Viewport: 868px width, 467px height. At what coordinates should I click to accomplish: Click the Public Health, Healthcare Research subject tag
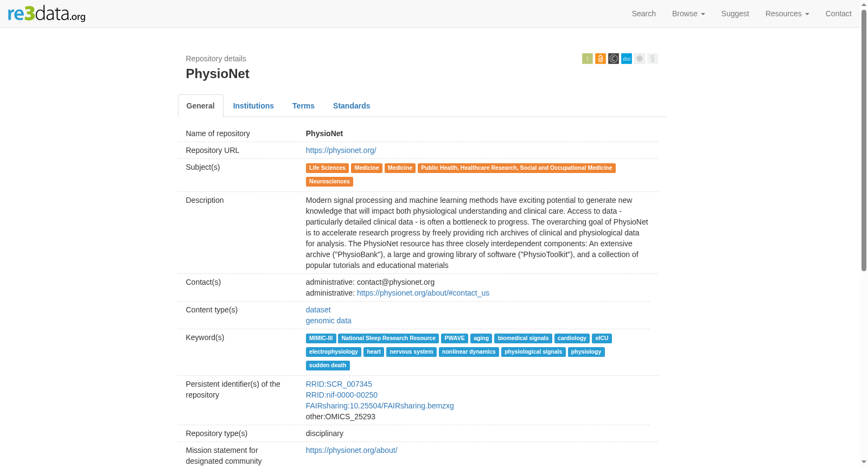(x=516, y=168)
